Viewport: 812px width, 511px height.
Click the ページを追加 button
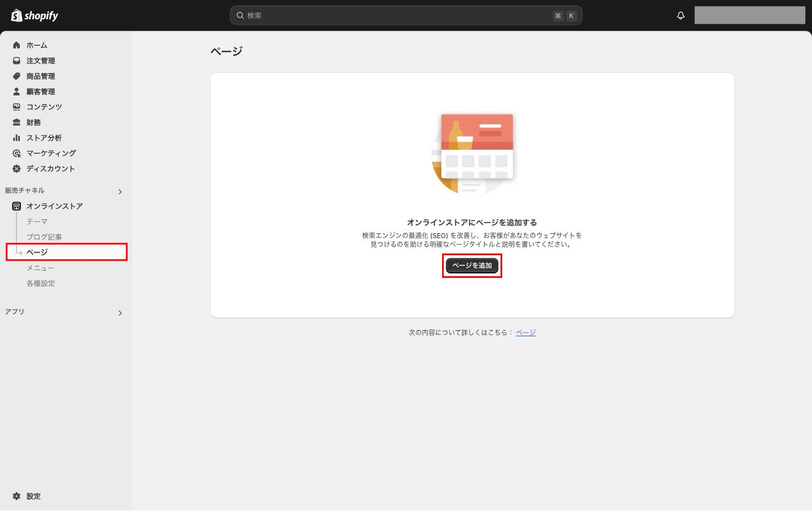(x=472, y=265)
